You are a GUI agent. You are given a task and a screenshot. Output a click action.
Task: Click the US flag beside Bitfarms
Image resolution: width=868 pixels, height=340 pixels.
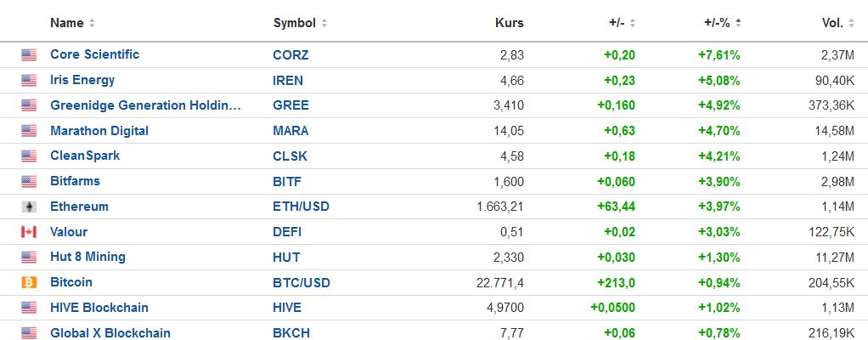29,181
